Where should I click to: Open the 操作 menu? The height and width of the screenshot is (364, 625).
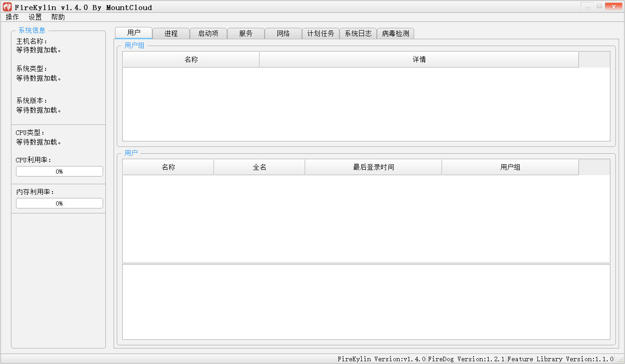(x=12, y=17)
